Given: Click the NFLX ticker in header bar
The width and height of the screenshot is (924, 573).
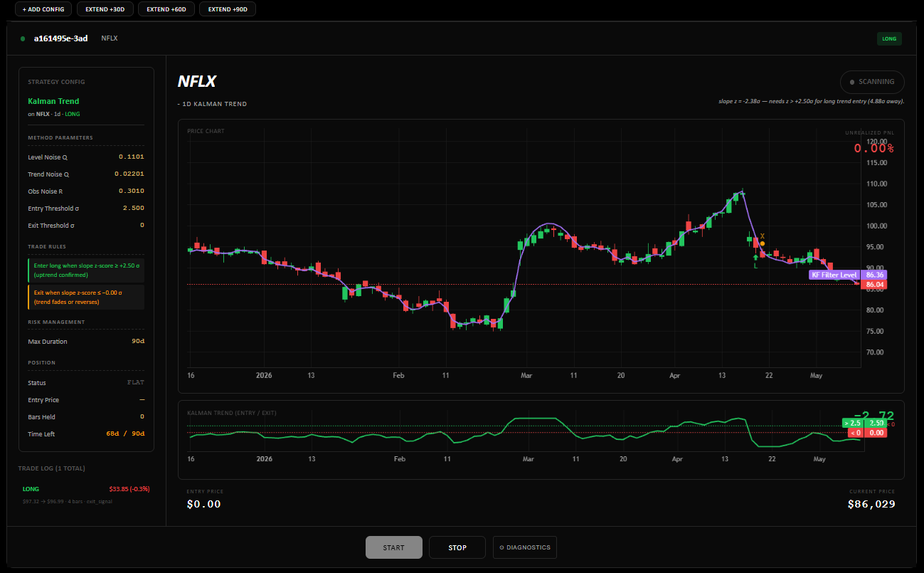Looking at the screenshot, I should click(110, 38).
